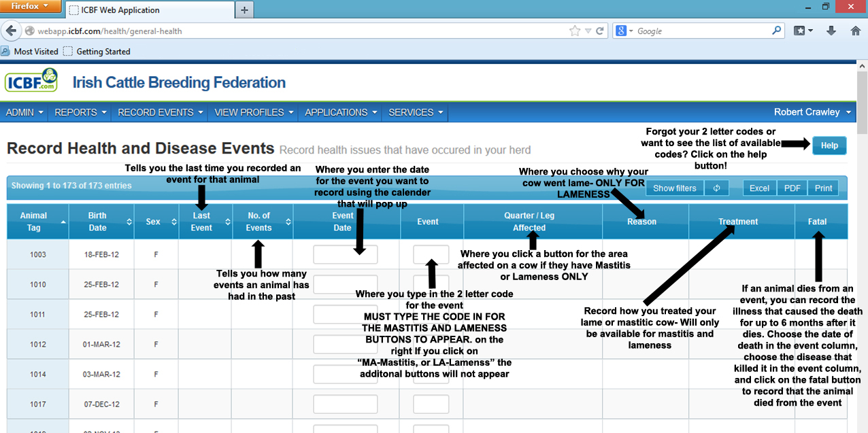Select the ICBF Web Application tab
Screen dimensions: 868x433
coord(148,10)
